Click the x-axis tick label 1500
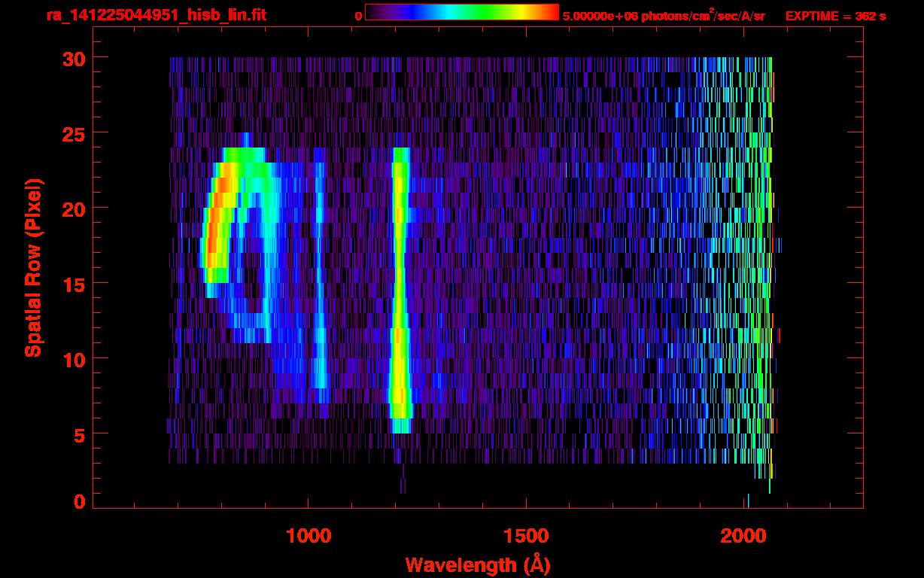 526,536
